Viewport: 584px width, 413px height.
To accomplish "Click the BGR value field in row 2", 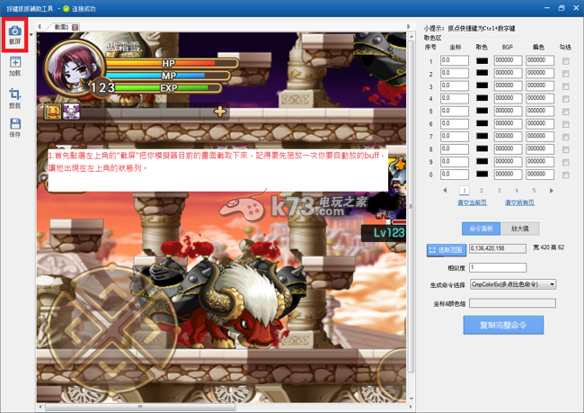I will 508,73.
